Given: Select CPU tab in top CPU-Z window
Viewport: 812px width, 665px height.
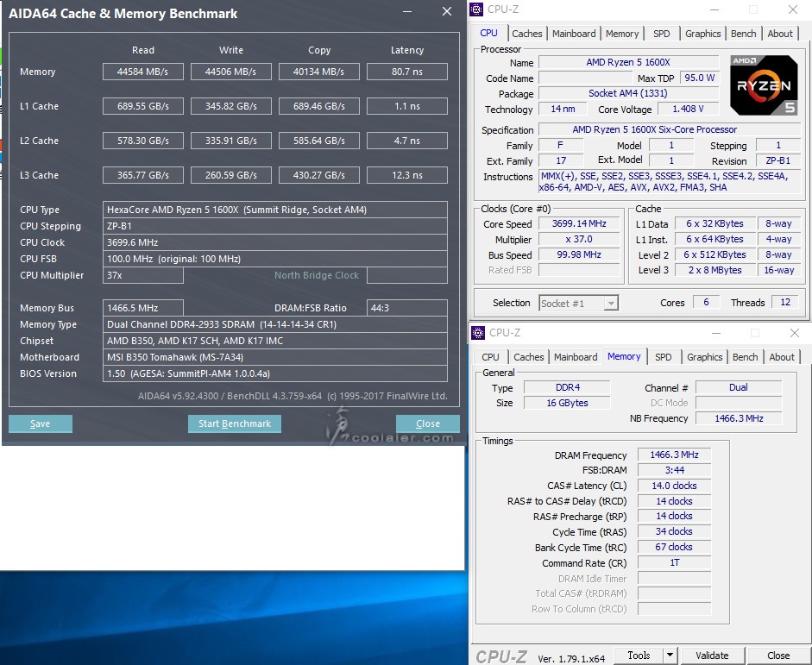Looking at the screenshot, I should [x=488, y=33].
